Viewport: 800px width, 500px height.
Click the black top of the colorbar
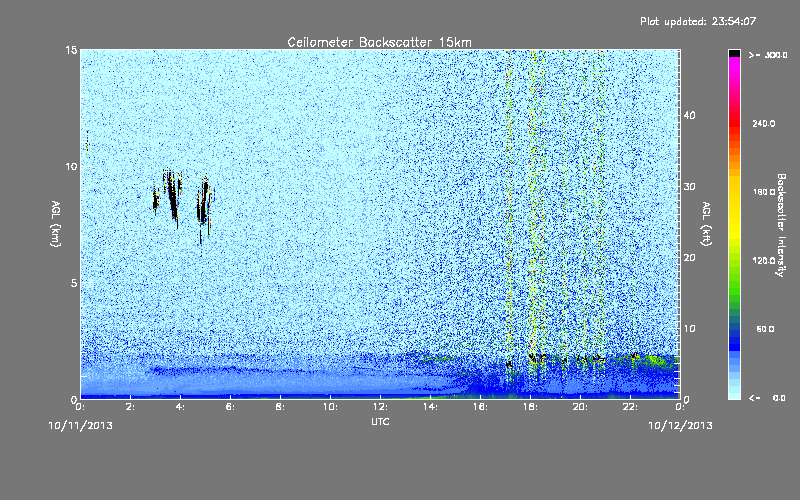click(x=734, y=53)
